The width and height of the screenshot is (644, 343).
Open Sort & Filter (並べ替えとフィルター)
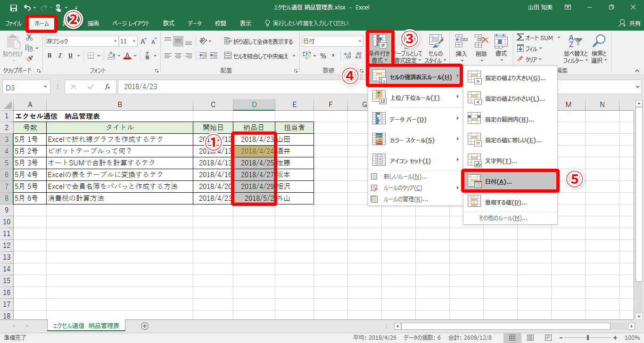(x=576, y=49)
